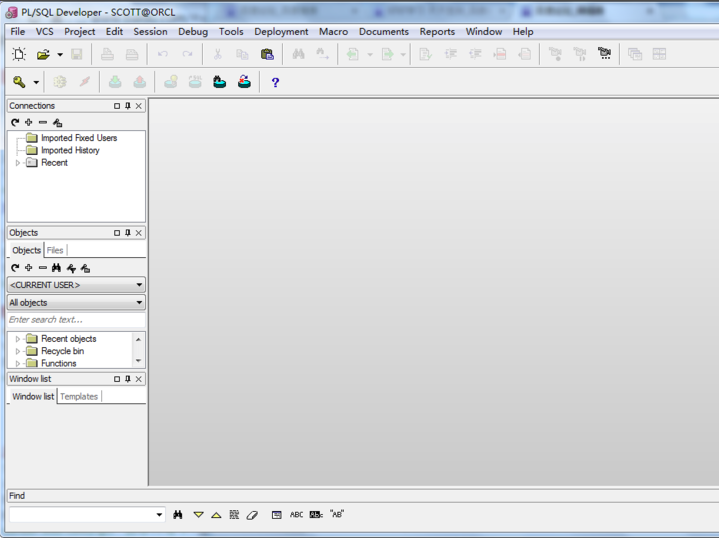This screenshot has width=719, height=538.
Task: Open the <CURRENT USER> dropdown
Action: (x=76, y=285)
